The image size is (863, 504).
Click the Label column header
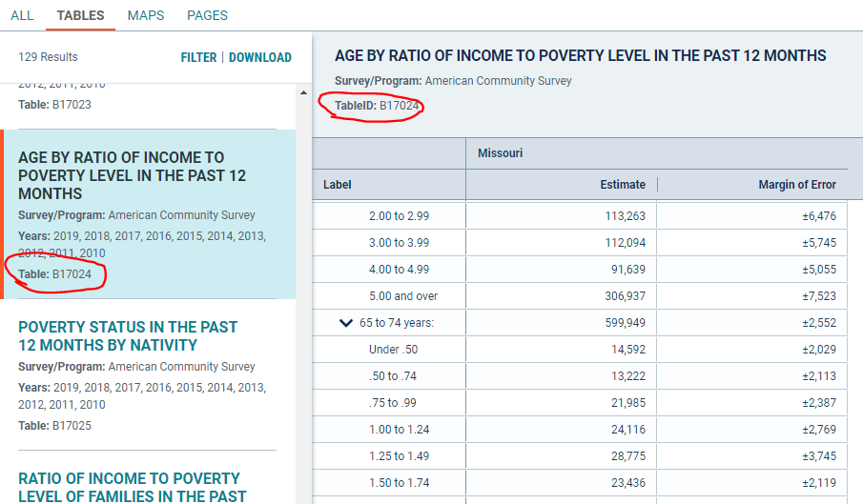coord(338,185)
